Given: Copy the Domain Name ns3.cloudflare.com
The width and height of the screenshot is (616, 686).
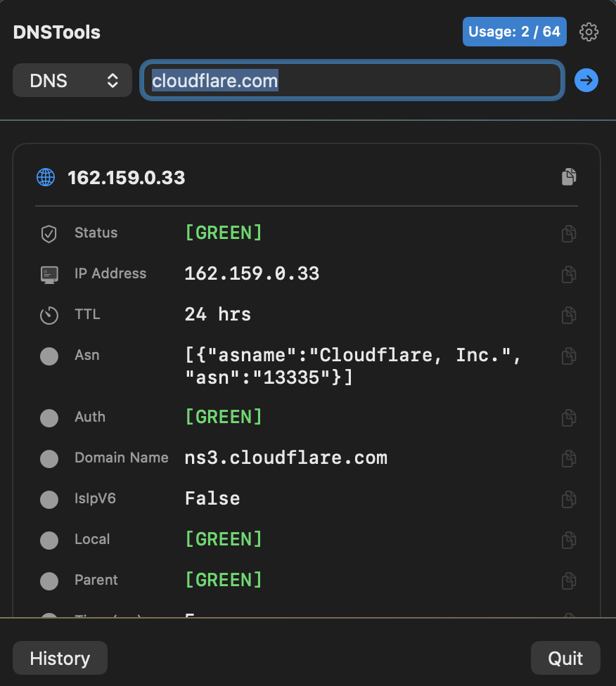Looking at the screenshot, I should (x=569, y=458).
